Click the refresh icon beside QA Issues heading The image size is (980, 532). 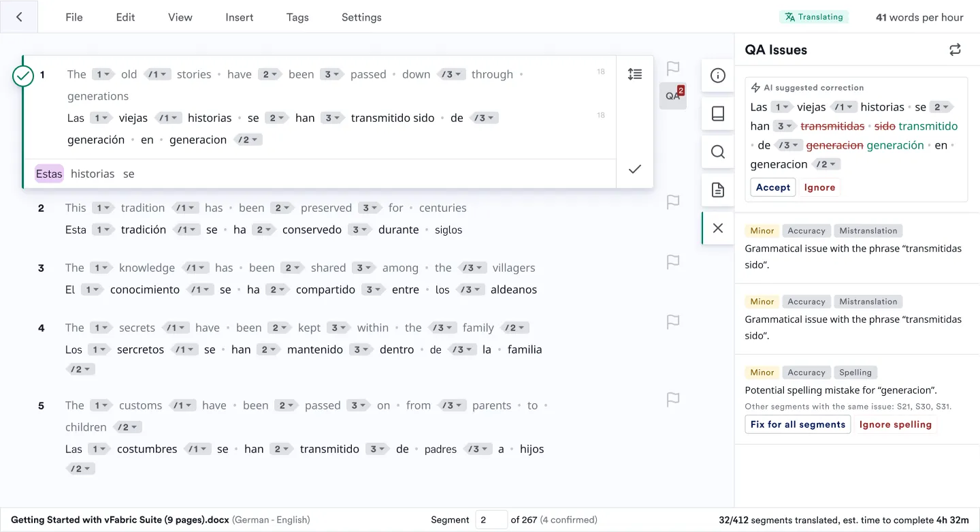pos(955,49)
